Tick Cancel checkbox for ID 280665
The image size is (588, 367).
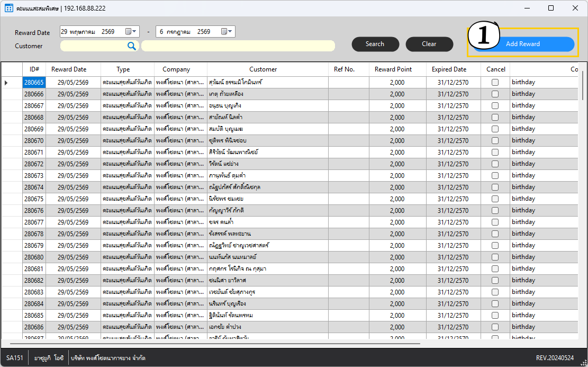pyautogui.click(x=495, y=83)
